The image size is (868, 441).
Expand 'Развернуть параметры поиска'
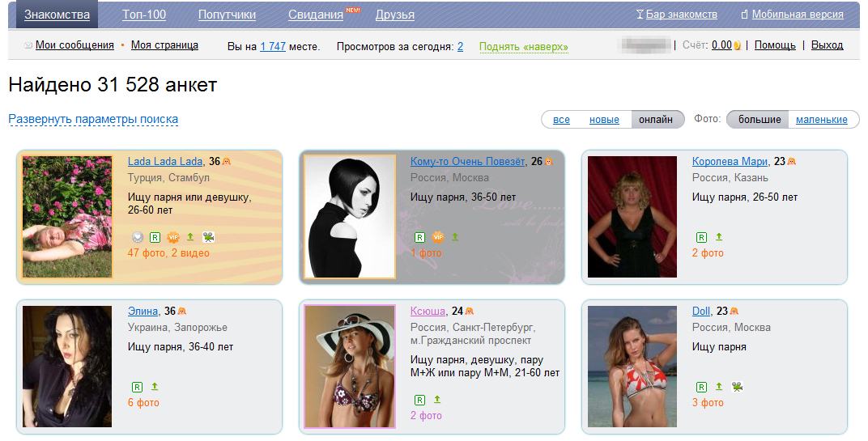point(93,120)
